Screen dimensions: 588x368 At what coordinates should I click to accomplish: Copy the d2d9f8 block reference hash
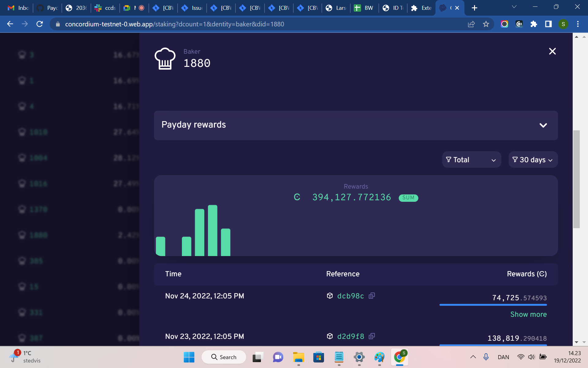[x=371, y=336]
